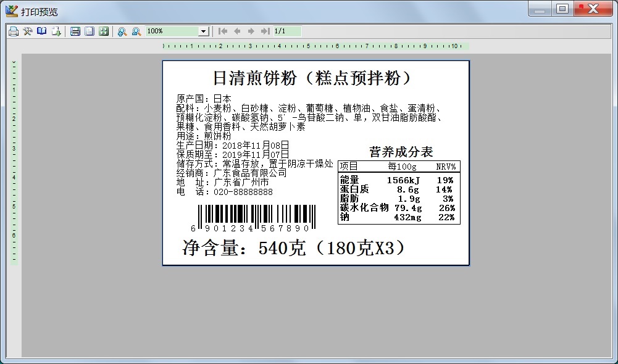Screen dimensions: 618x364
Task: Select the two-page book preview icon
Action: (x=41, y=31)
